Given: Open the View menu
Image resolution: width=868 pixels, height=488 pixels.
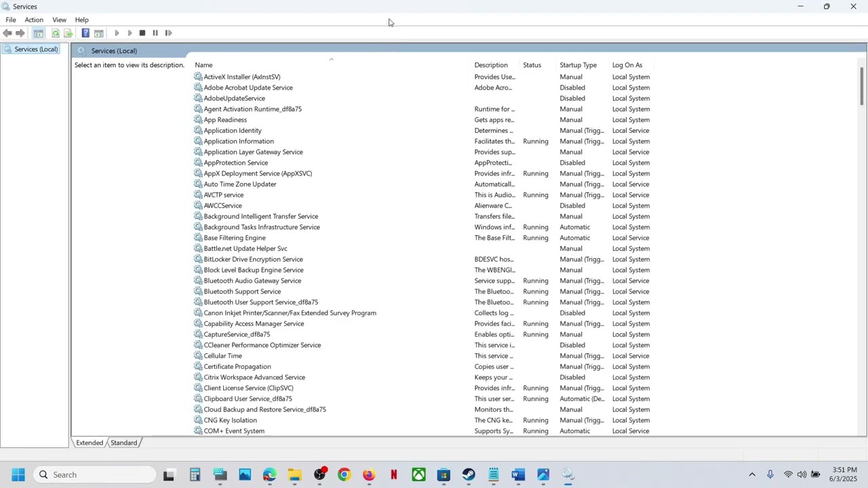Looking at the screenshot, I should click(60, 20).
